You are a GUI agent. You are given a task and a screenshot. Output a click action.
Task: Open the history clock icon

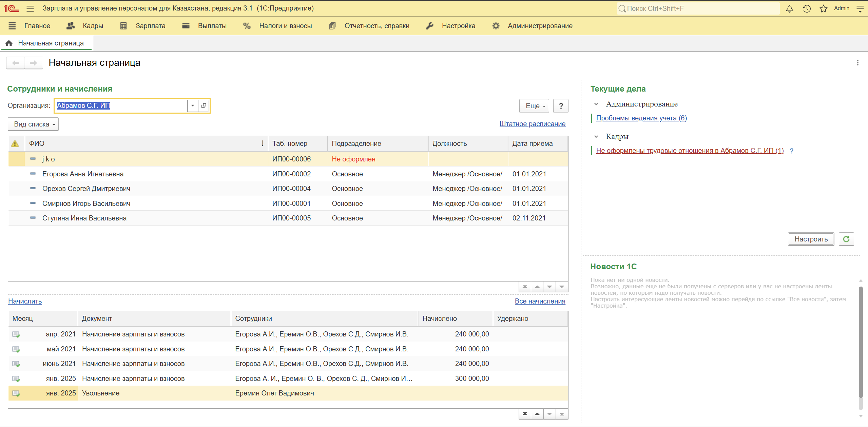point(807,8)
